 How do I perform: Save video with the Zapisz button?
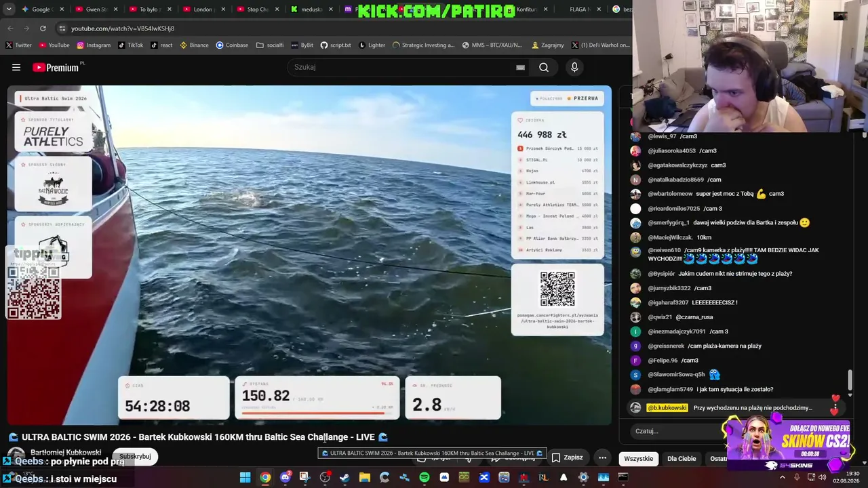pos(567,457)
